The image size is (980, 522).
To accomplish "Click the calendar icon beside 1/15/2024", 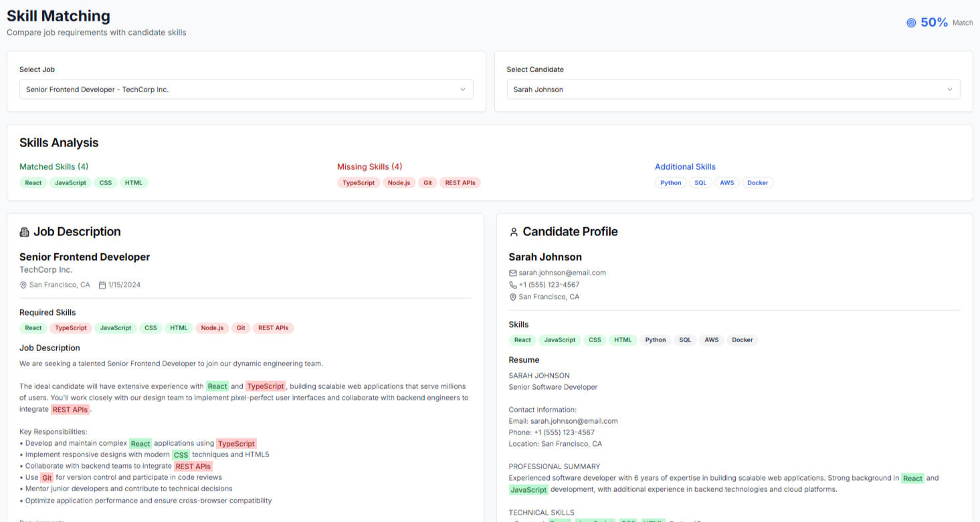I will pyautogui.click(x=102, y=285).
